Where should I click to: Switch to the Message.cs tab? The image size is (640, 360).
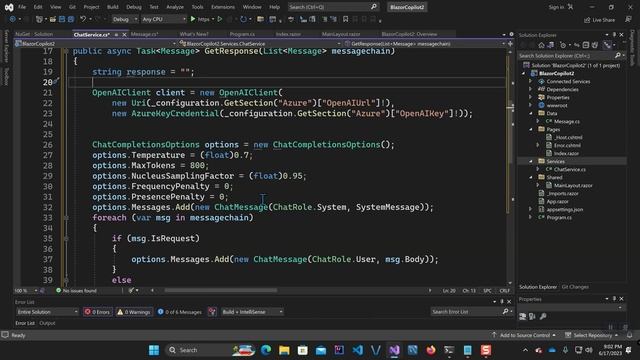pyautogui.click(x=144, y=34)
